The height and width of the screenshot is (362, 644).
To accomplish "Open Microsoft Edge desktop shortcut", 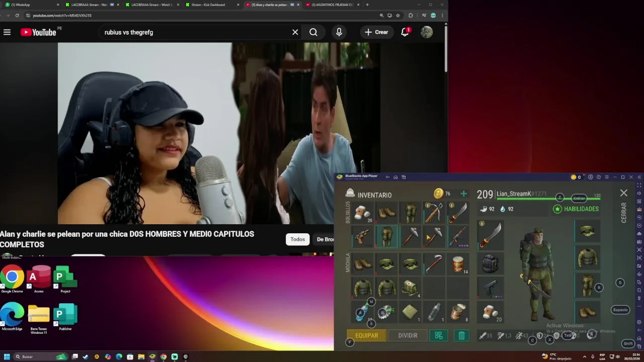I will [12, 317].
